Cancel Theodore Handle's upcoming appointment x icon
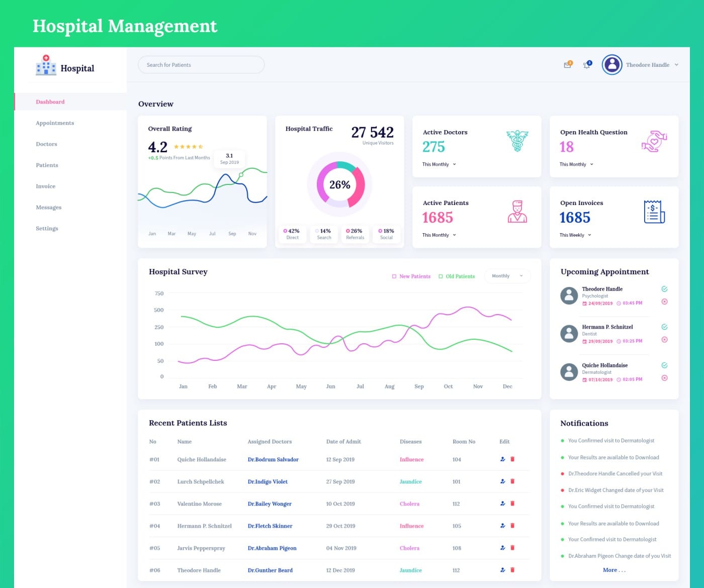This screenshot has width=704, height=588. (664, 302)
